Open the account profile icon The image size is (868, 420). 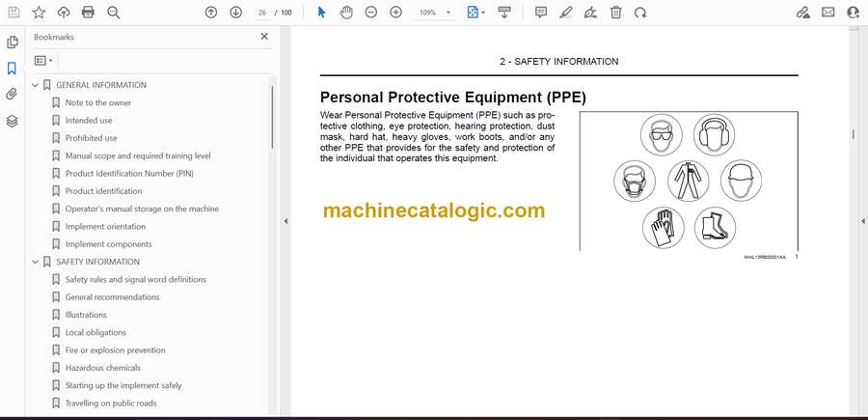(854, 13)
